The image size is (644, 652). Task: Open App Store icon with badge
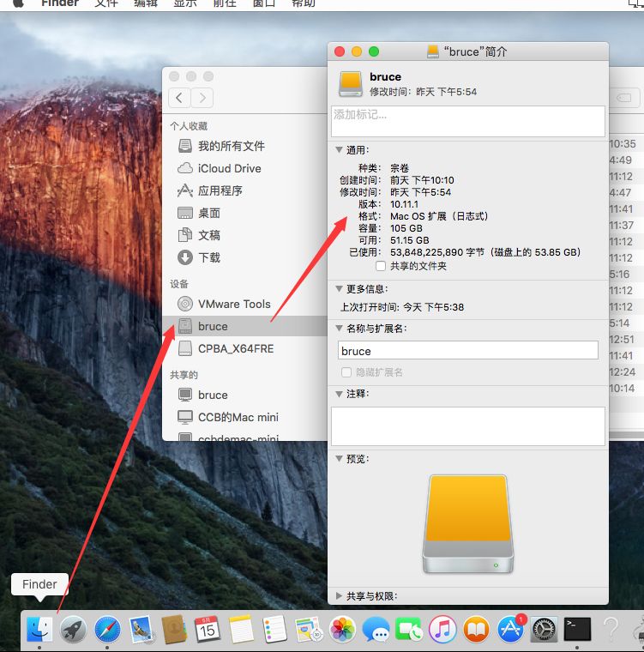coord(511,628)
